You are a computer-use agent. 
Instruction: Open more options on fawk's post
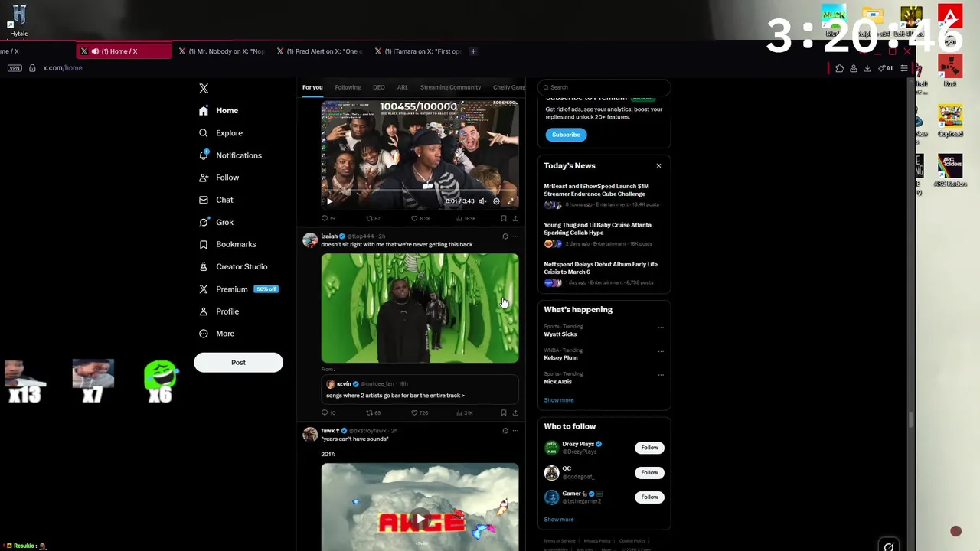coord(515,431)
